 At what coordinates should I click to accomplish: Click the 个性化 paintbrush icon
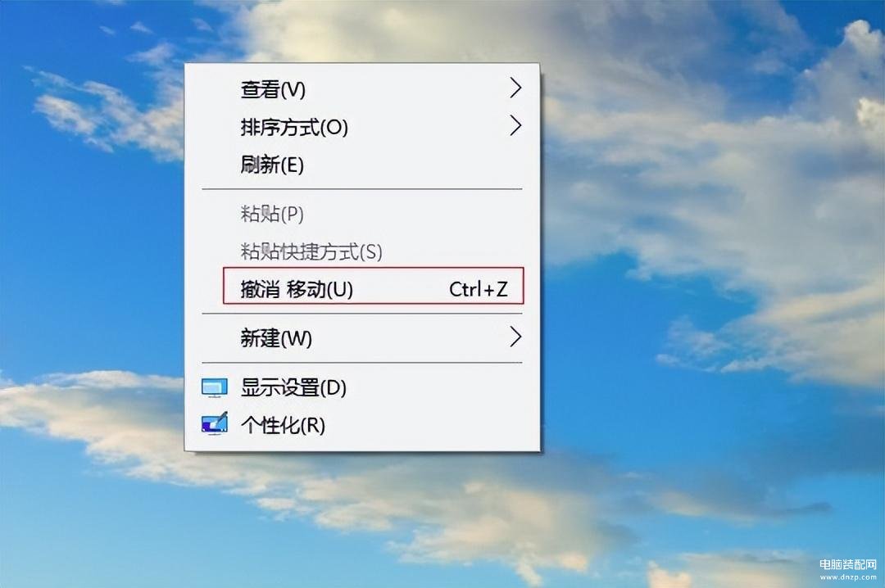click(x=215, y=423)
